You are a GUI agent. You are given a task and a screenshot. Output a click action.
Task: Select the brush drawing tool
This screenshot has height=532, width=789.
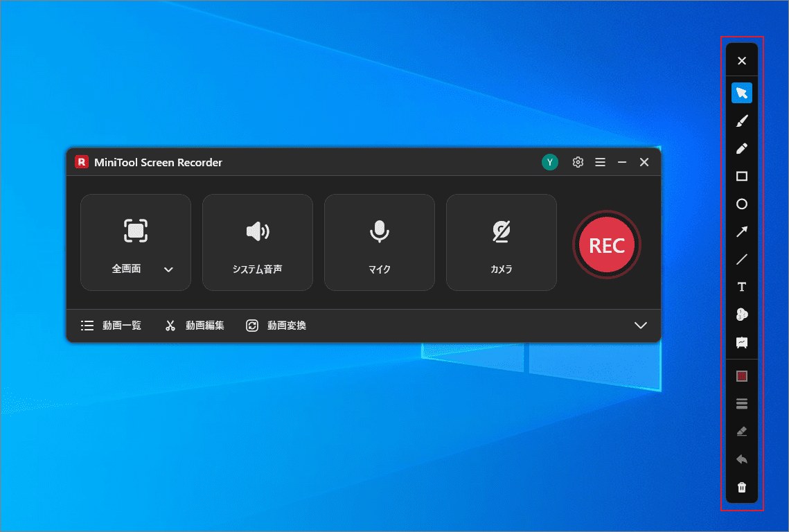[742, 121]
